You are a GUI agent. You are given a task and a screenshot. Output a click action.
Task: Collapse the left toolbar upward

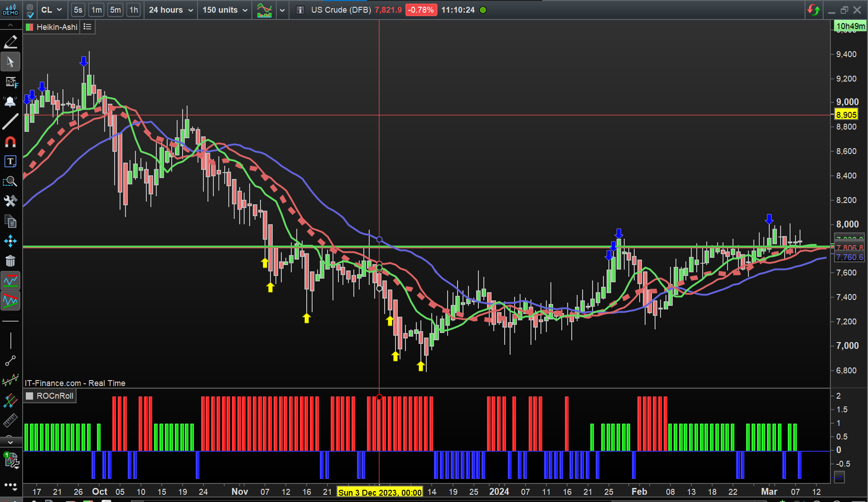tap(10, 25)
